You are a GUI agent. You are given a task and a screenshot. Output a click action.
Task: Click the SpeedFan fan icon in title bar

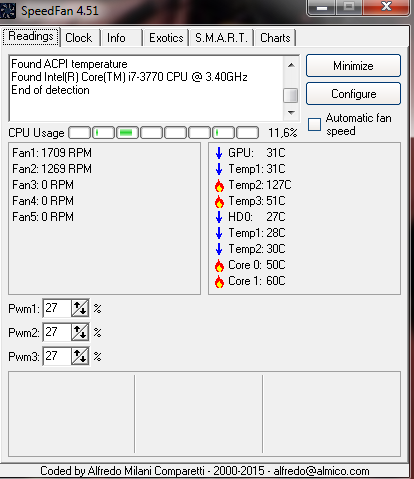(7, 11)
